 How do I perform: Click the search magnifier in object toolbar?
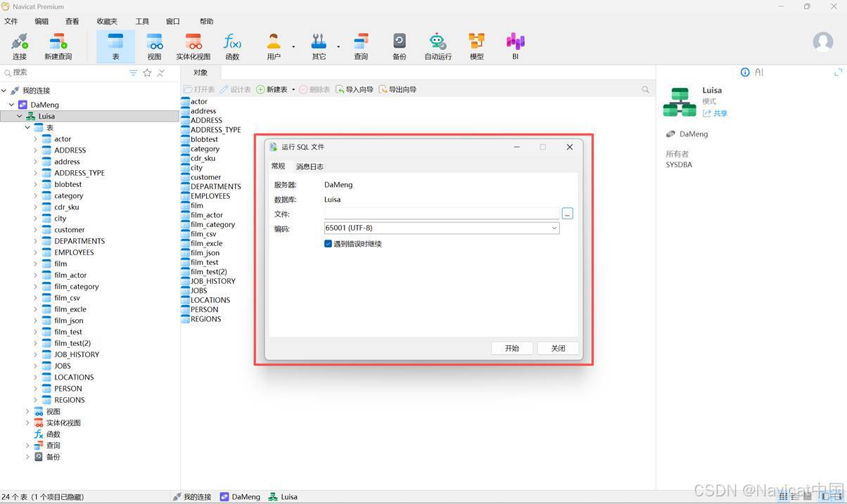click(x=646, y=89)
